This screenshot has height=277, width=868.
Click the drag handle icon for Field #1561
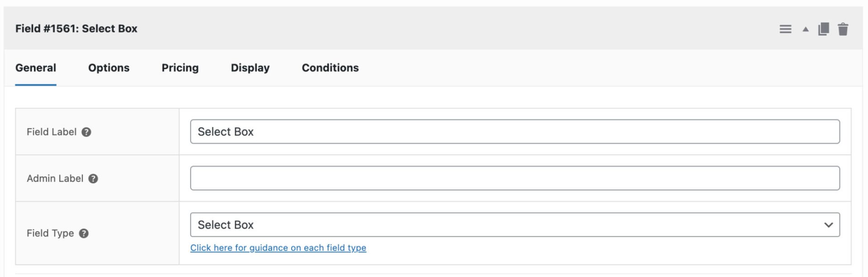pos(785,28)
